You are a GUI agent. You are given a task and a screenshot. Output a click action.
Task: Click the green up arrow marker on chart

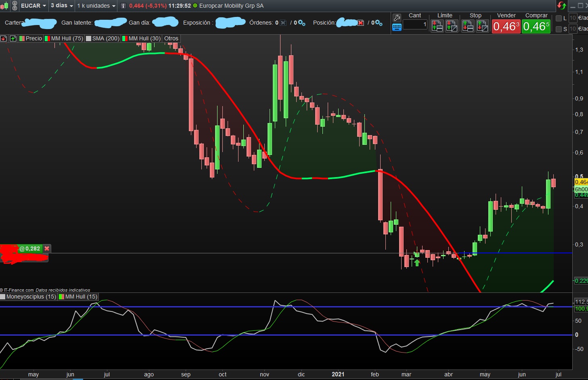point(417,263)
